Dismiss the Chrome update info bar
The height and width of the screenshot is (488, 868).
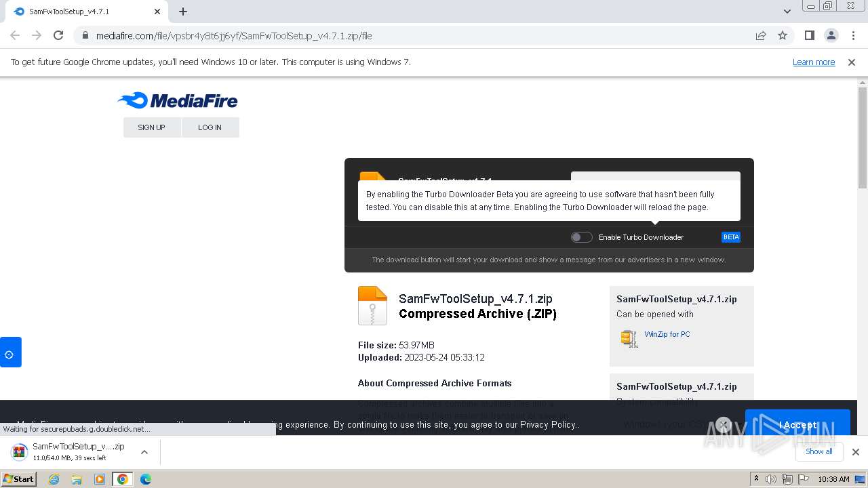tap(852, 62)
